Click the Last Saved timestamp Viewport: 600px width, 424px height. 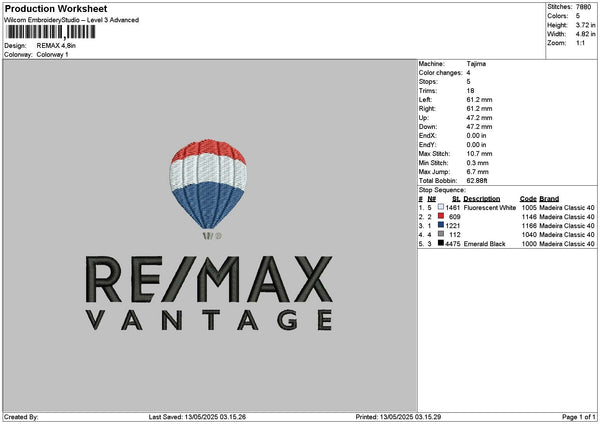pyautogui.click(x=197, y=416)
